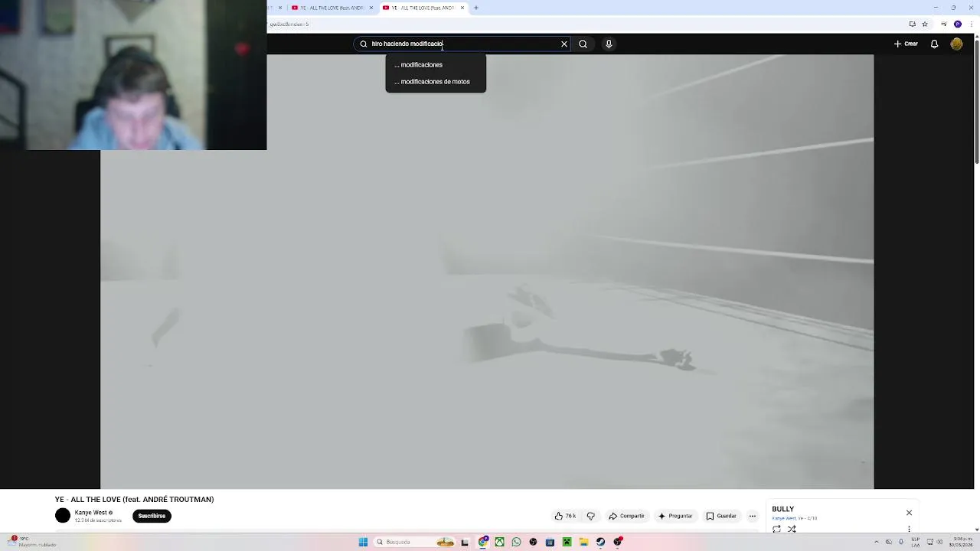
Task: Show hidden system tray icons
Action: tap(877, 542)
